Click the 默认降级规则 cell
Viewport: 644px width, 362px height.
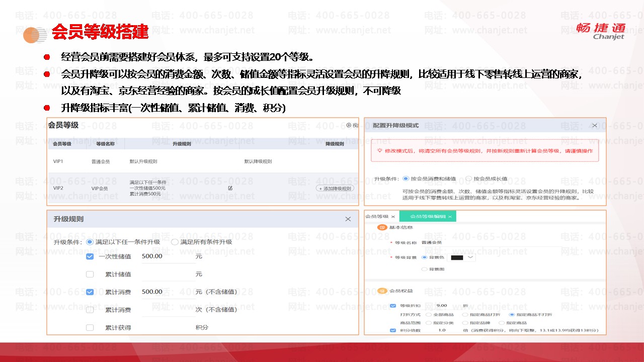258,162
